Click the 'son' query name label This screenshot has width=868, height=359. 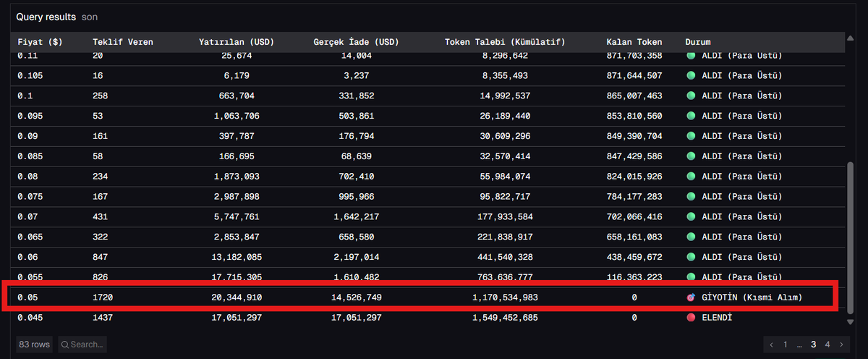click(90, 16)
